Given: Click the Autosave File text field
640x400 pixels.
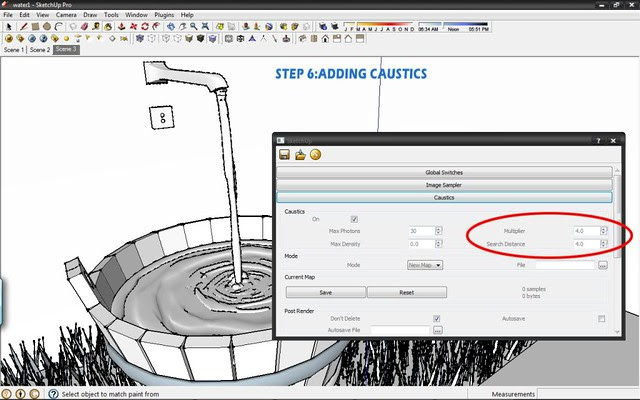Looking at the screenshot, I should (x=400, y=330).
